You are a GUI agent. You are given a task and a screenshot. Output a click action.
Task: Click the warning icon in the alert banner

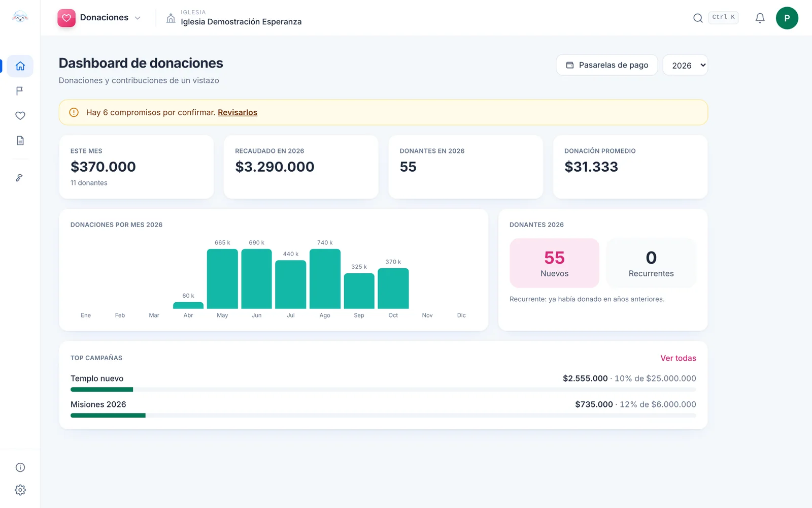74,112
